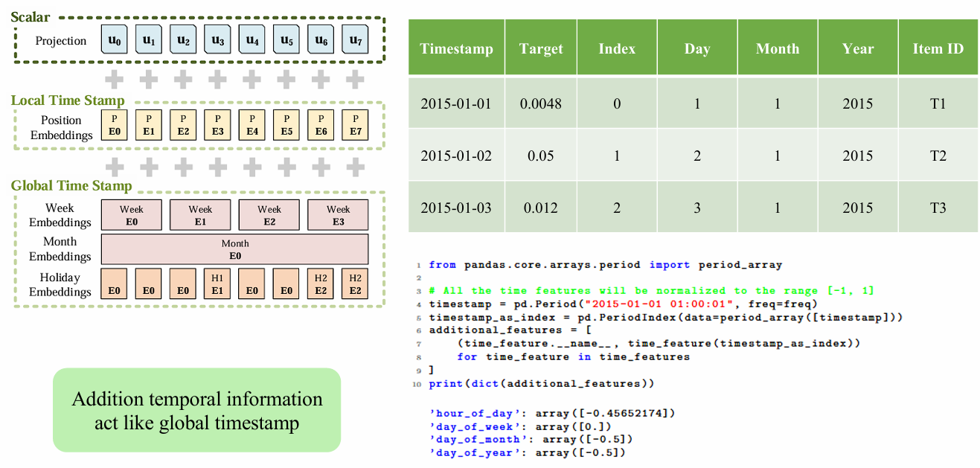
Task: Select the '2015-01-02' timestamp cell
Action: pos(456,156)
